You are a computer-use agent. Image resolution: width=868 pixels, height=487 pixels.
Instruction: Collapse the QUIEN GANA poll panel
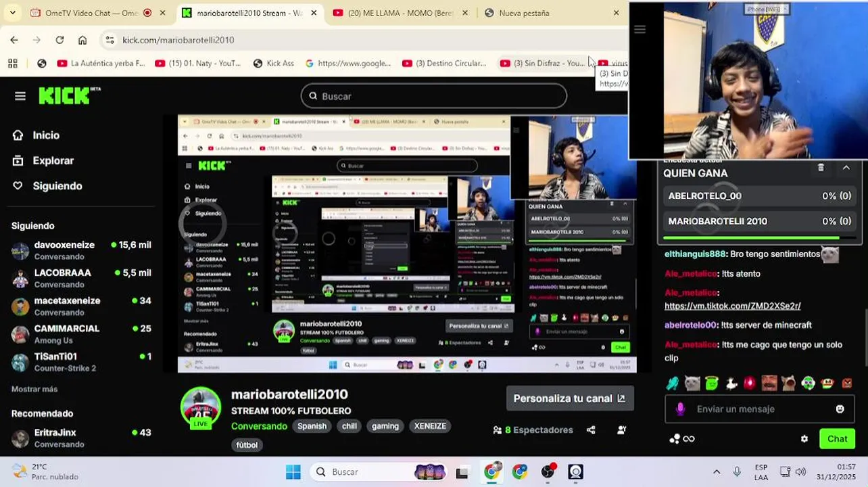pyautogui.click(x=846, y=168)
